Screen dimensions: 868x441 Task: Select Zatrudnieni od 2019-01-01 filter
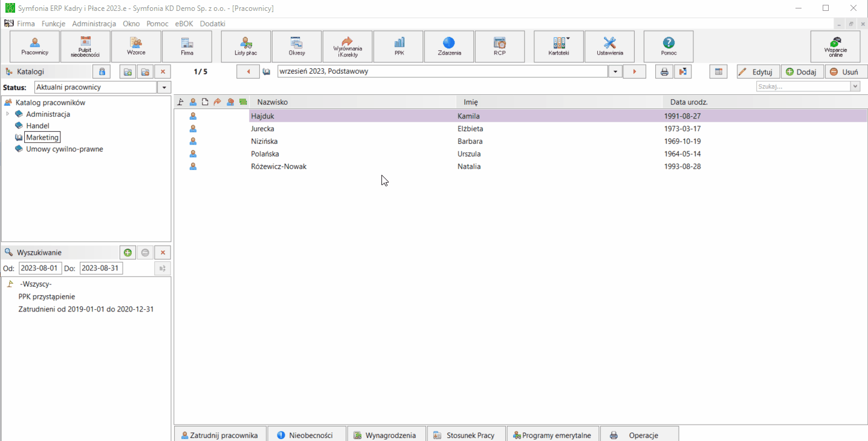click(86, 309)
